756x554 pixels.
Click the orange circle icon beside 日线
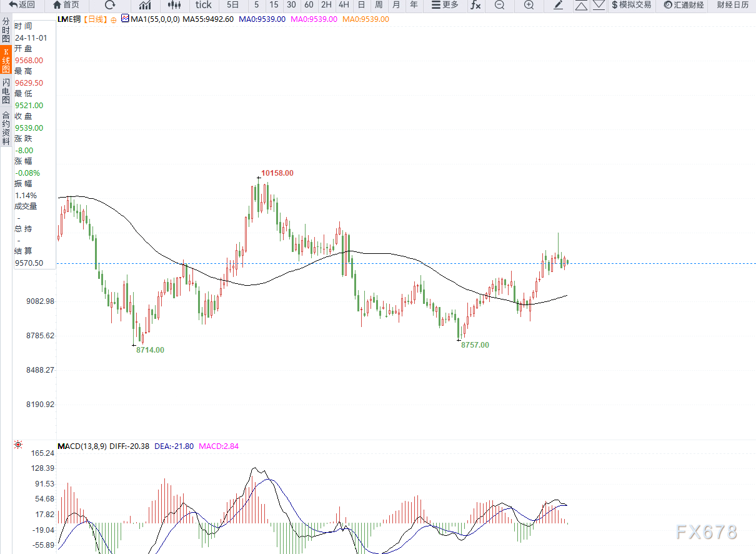pos(113,19)
